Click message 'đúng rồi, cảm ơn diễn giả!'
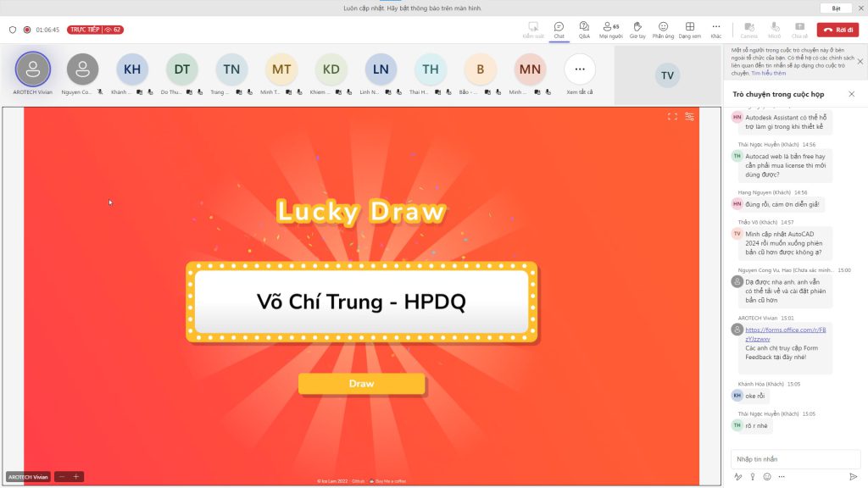 pos(782,204)
